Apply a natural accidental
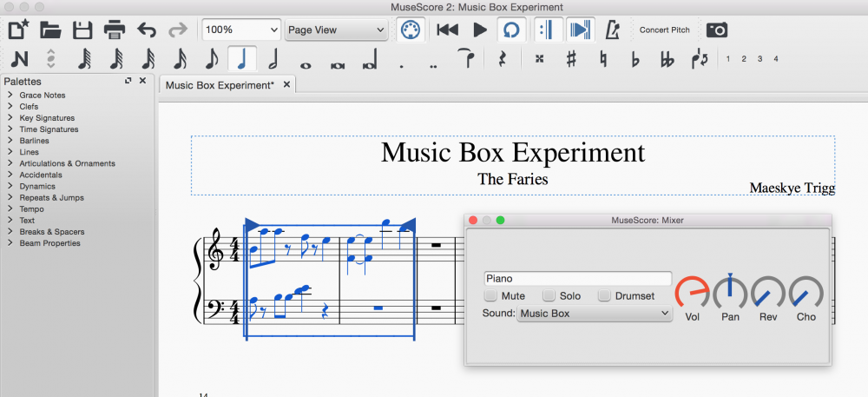This screenshot has height=397, width=868. pos(603,59)
